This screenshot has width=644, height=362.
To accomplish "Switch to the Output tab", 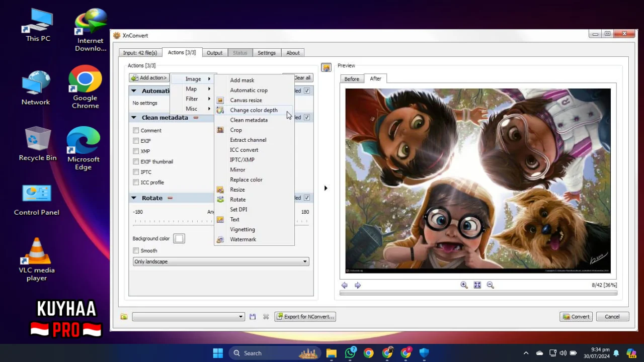I will coord(214,53).
